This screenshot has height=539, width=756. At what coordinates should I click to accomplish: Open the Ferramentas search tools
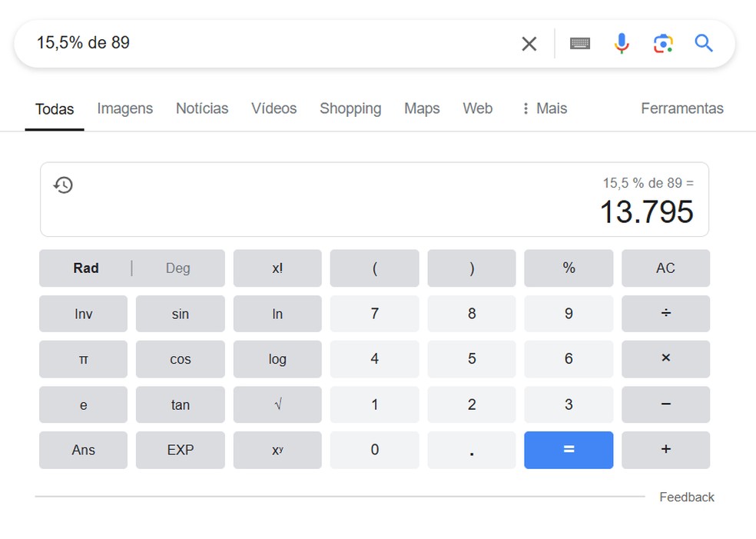pos(681,108)
